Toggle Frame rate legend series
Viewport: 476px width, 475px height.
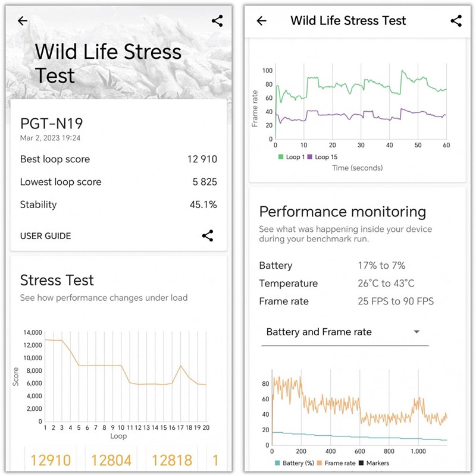[339, 463]
